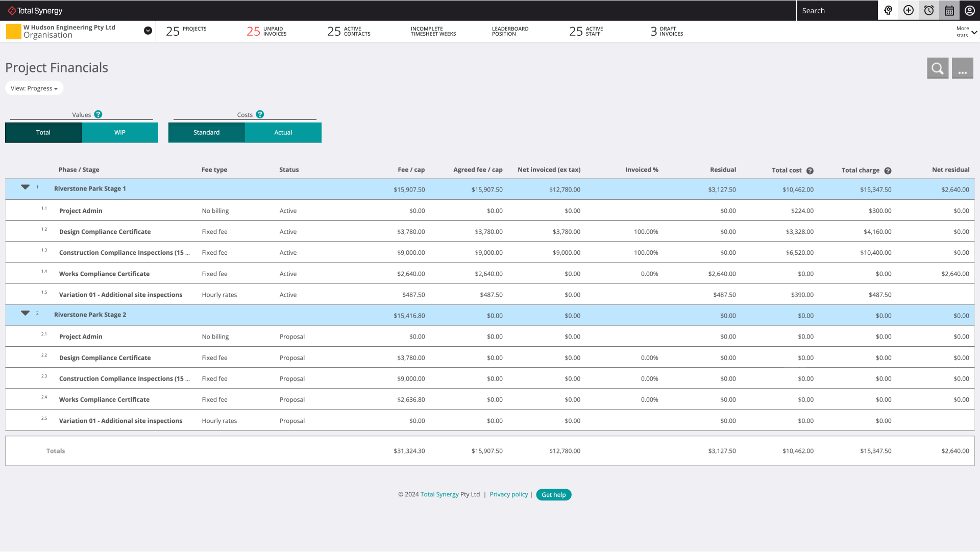Open the View: Progress dropdown
Viewport: 980px width, 552px height.
(x=34, y=88)
